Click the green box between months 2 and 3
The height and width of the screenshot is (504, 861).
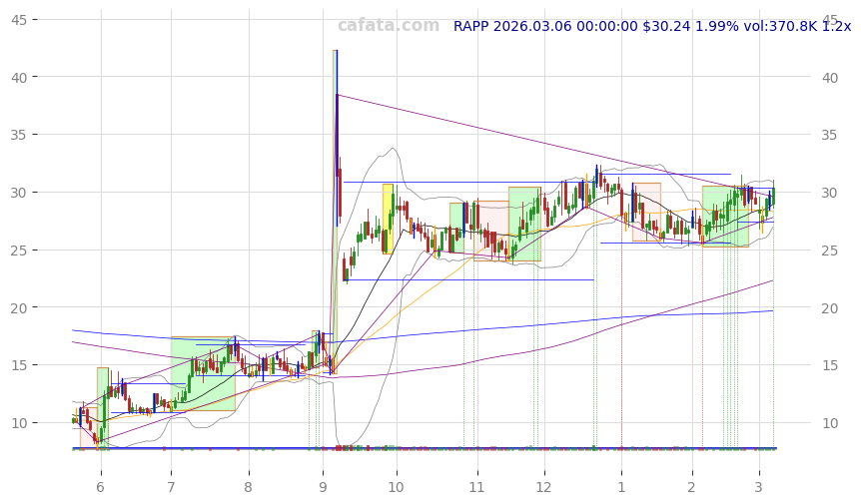click(x=725, y=216)
